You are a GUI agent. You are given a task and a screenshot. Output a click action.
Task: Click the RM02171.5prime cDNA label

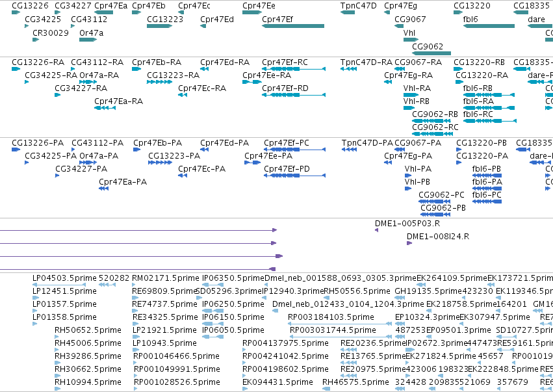click(x=166, y=278)
